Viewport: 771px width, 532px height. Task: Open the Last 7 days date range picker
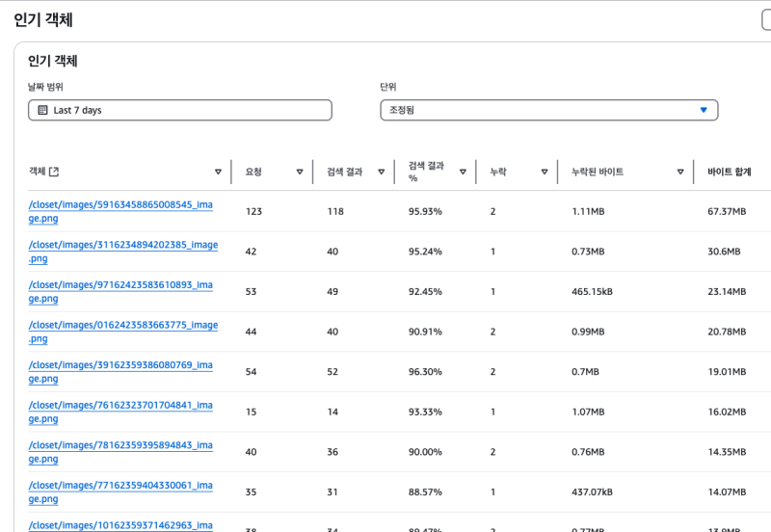click(x=180, y=111)
